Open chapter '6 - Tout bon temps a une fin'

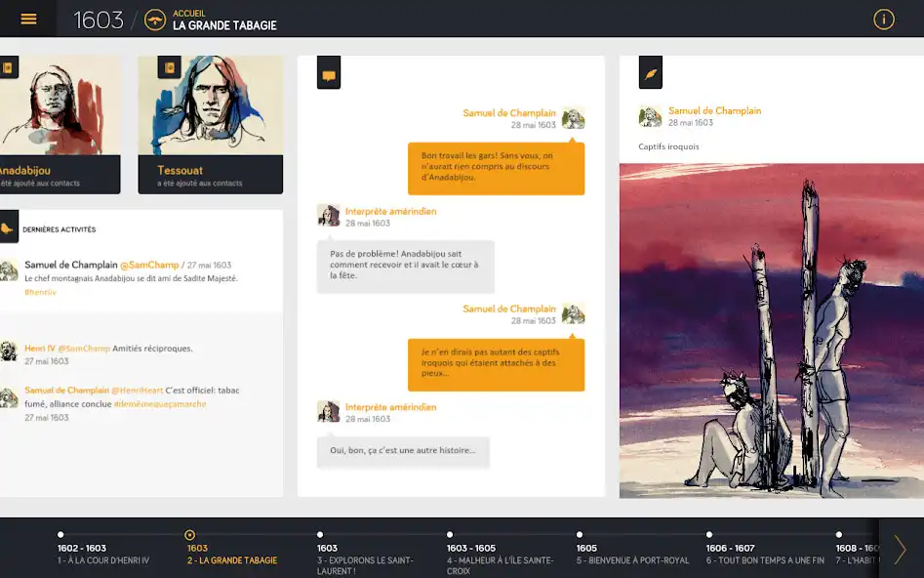pos(765,560)
